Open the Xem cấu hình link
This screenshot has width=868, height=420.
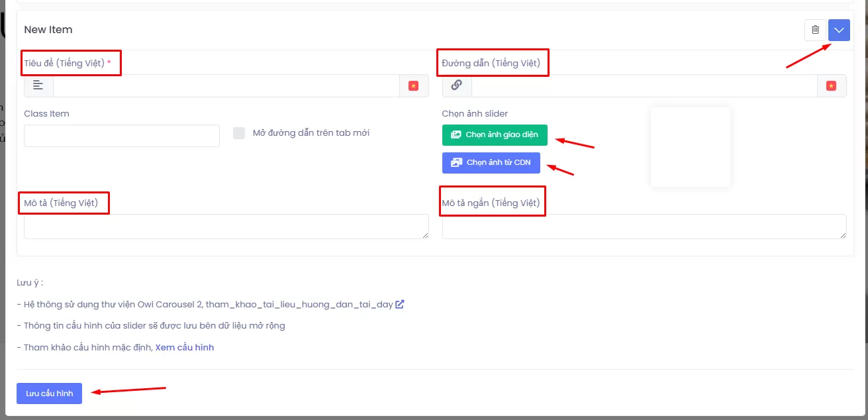(x=184, y=347)
